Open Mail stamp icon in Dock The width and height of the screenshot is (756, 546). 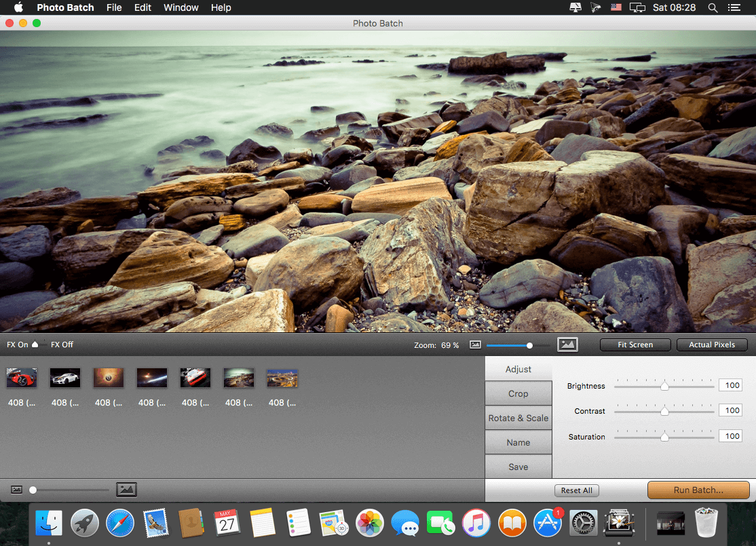point(155,523)
